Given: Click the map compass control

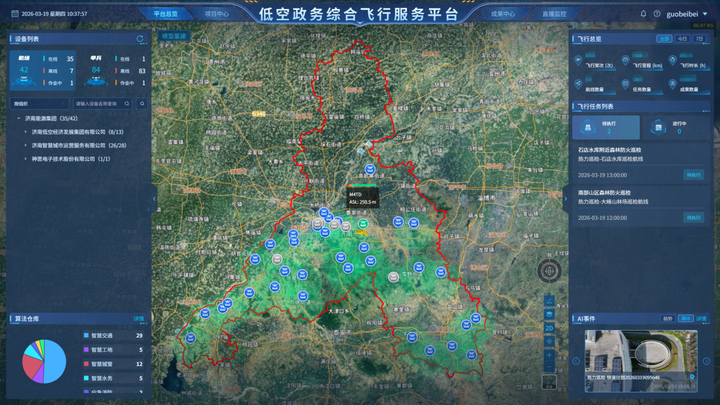Looking at the screenshot, I should [x=550, y=271].
